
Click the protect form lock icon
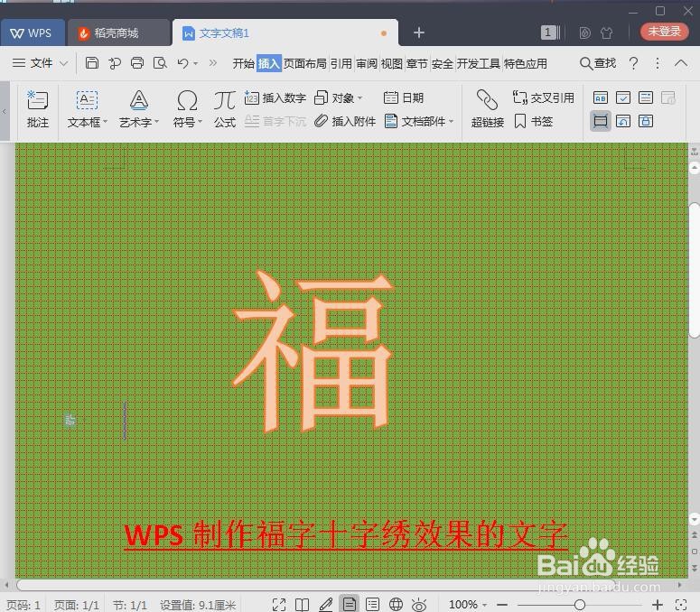click(x=646, y=121)
